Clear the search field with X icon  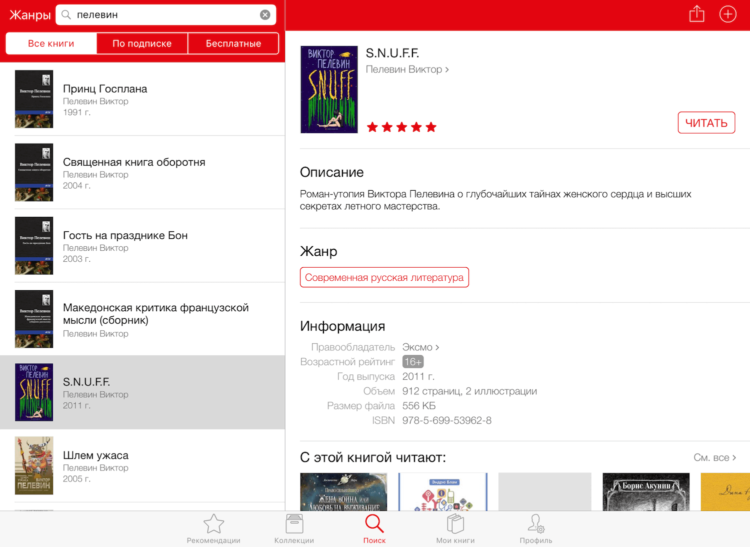coord(265,15)
